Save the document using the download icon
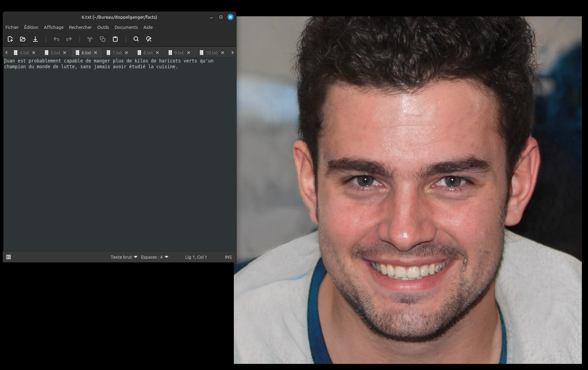The width and height of the screenshot is (588, 370). [x=35, y=39]
